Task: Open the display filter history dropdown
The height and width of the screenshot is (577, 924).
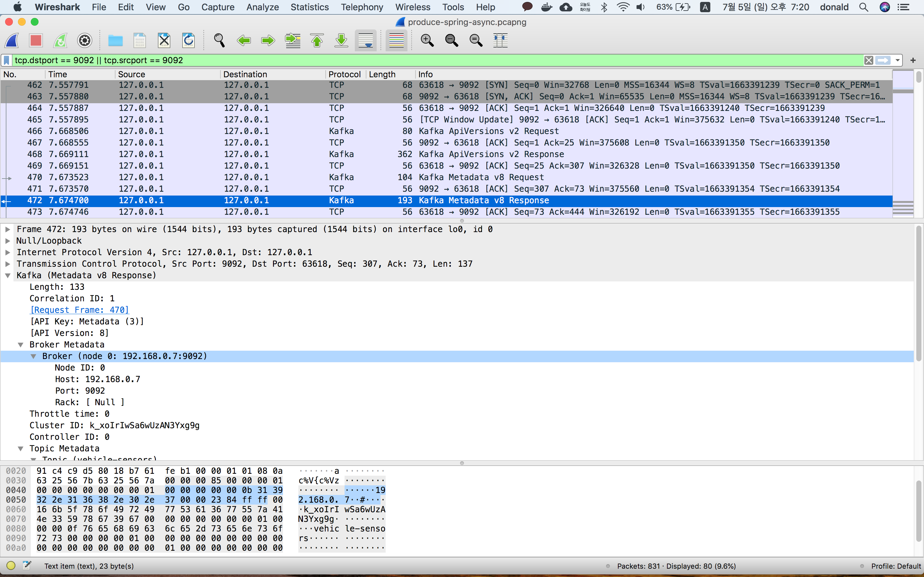Action: click(x=898, y=60)
